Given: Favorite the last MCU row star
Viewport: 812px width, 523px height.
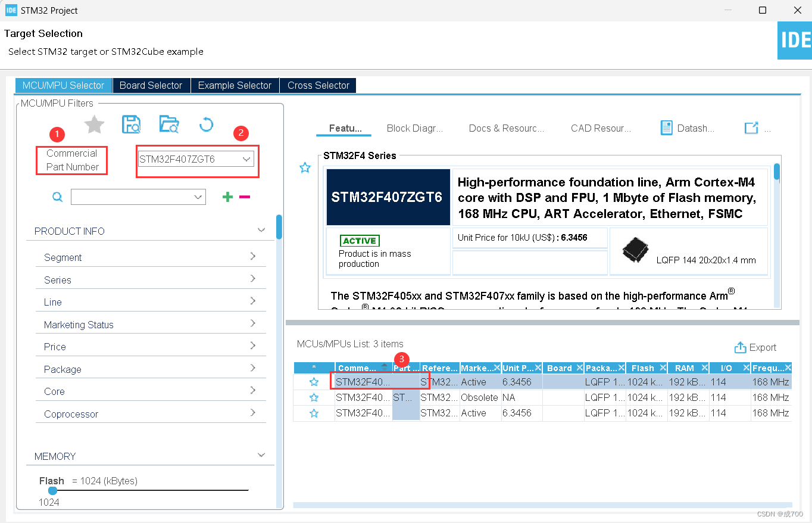Looking at the screenshot, I should [314, 413].
